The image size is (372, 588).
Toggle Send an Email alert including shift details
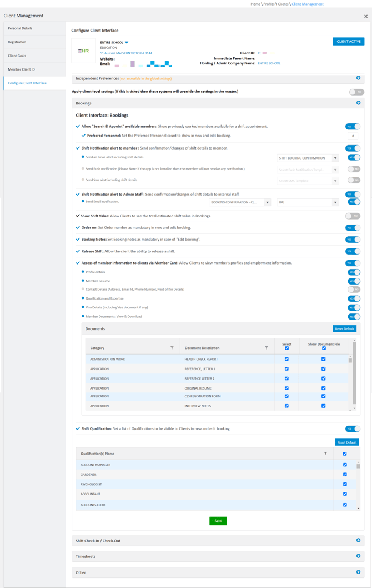(354, 157)
